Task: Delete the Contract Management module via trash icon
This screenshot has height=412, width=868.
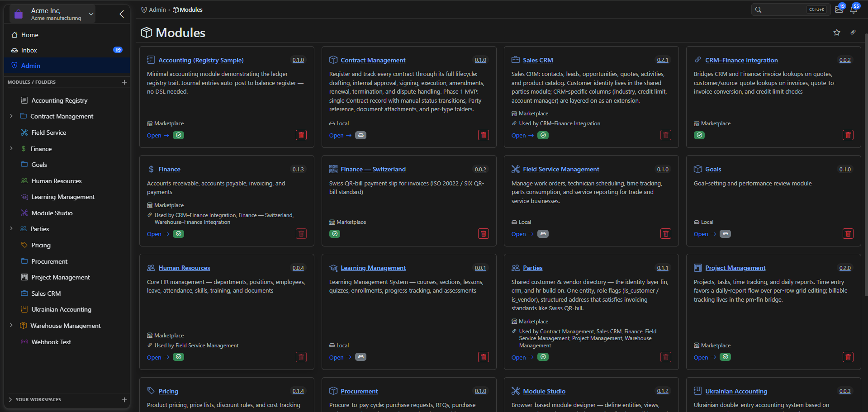Action: 484,135
